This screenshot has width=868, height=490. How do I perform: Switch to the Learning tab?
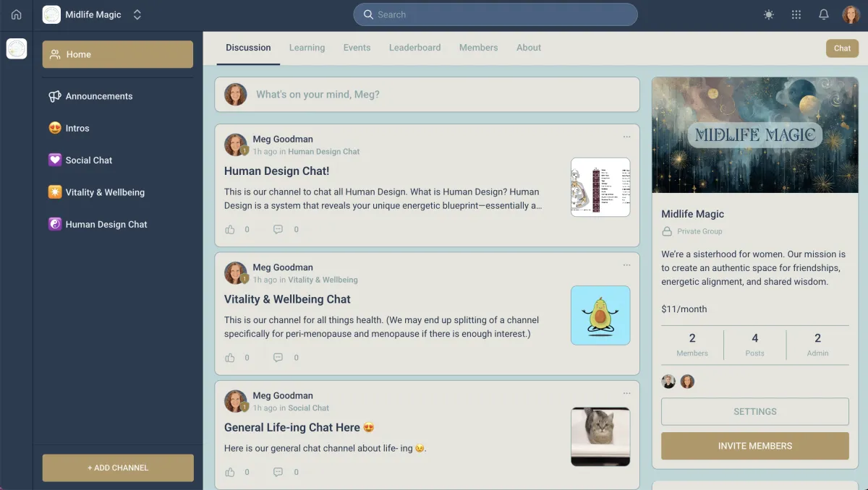pyautogui.click(x=307, y=48)
